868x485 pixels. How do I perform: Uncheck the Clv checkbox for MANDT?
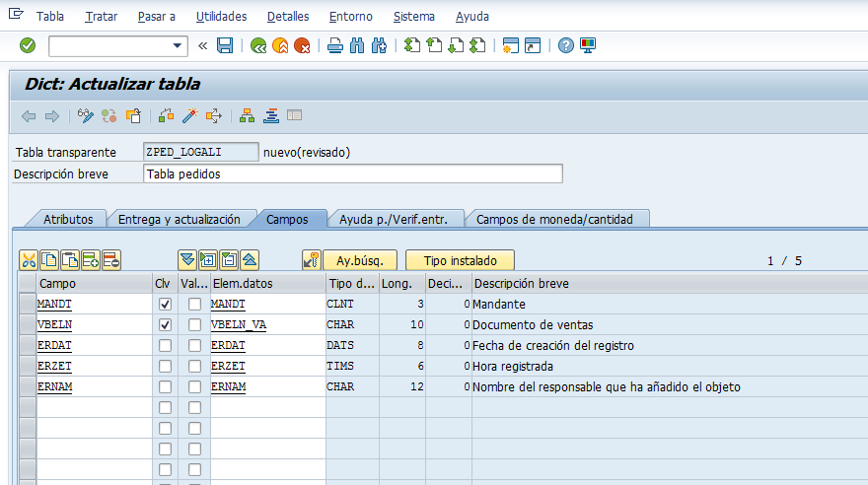click(165, 305)
